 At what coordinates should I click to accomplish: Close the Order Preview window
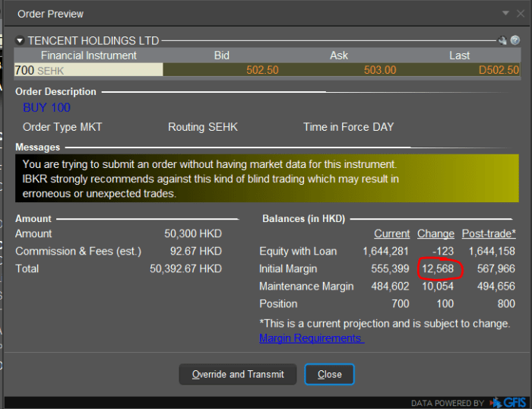pyautogui.click(x=521, y=13)
